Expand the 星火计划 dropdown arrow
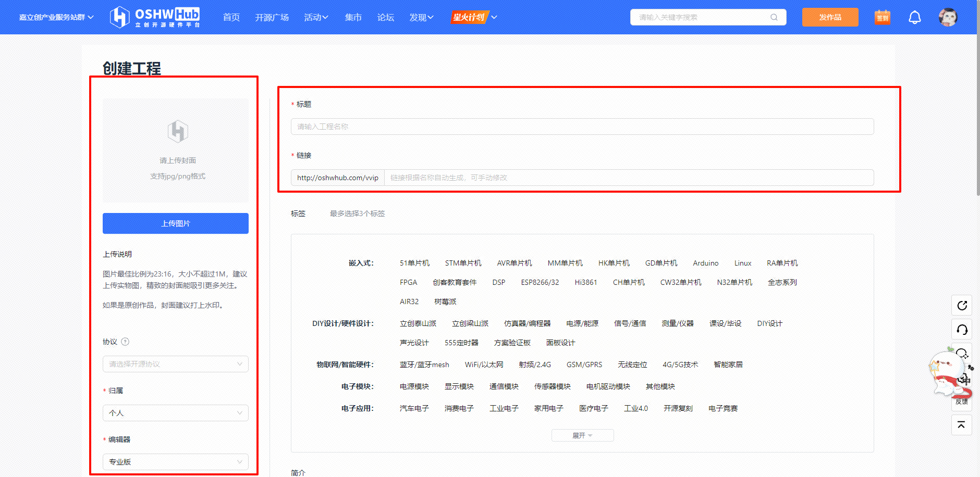 [x=494, y=17]
